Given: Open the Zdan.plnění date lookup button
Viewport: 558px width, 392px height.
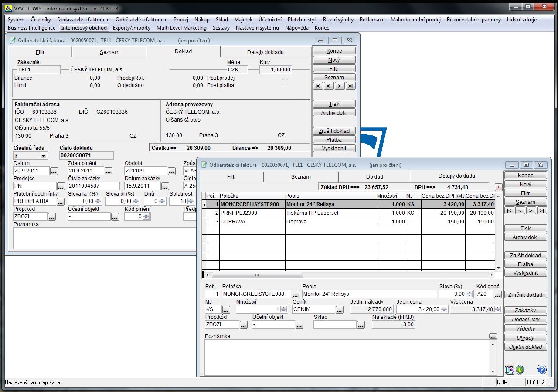Looking at the screenshot, I should [109, 171].
